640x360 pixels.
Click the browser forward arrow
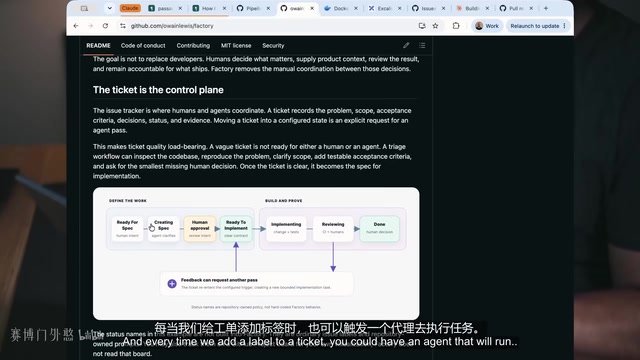[90, 26]
